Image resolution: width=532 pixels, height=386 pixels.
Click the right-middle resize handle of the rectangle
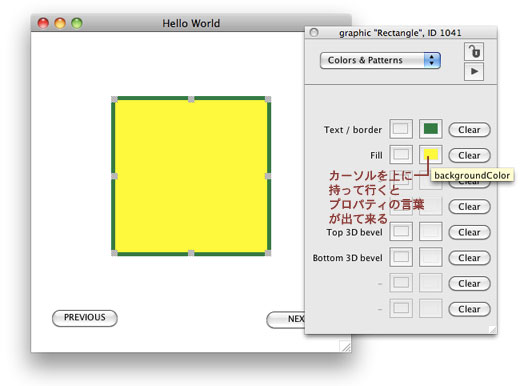(x=268, y=176)
